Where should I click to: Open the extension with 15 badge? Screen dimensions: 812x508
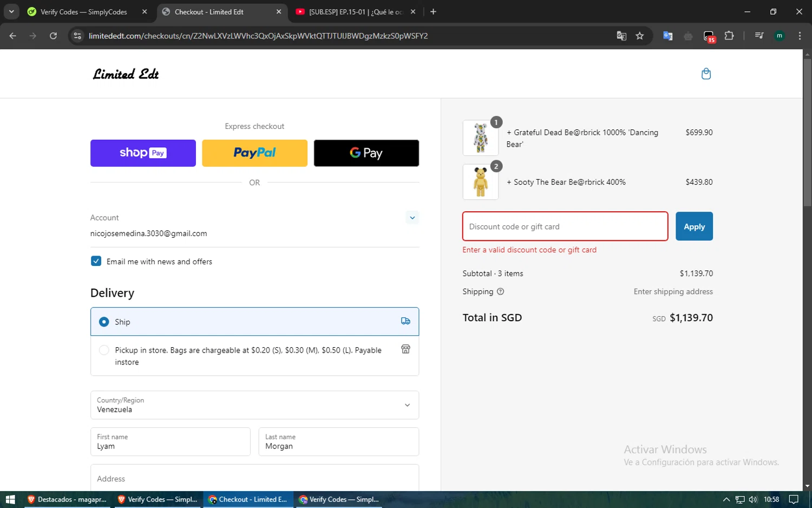(x=709, y=36)
